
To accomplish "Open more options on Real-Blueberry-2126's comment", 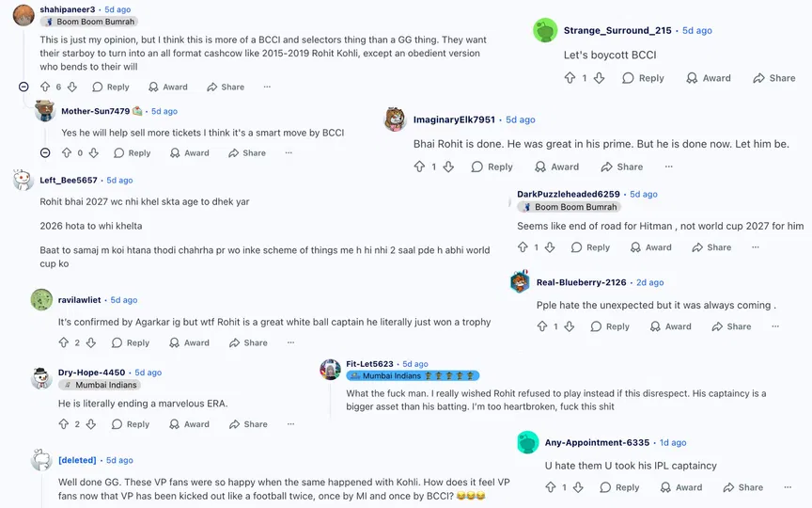I will tap(775, 326).
